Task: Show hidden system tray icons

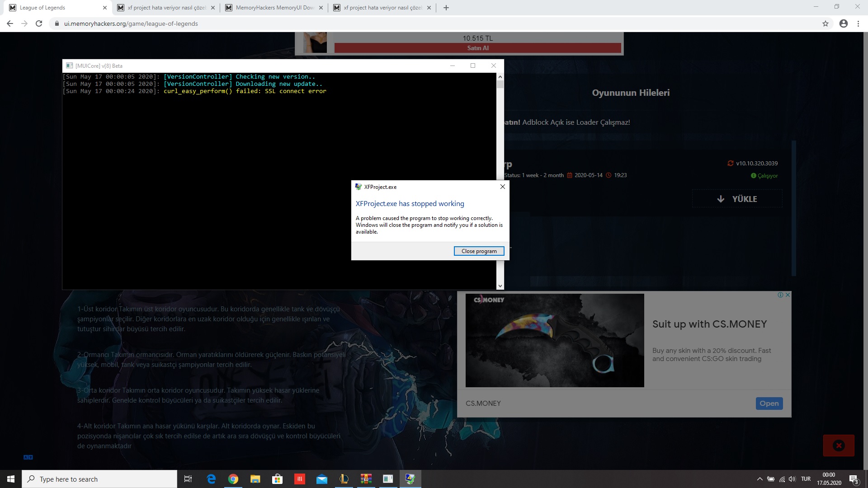Action: click(x=759, y=479)
